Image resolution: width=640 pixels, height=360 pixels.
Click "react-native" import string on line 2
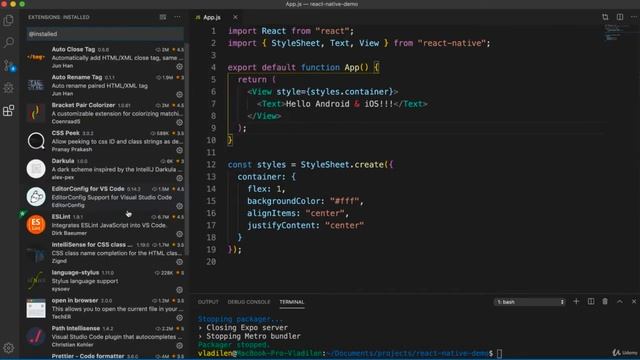click(x=452, y=43)
